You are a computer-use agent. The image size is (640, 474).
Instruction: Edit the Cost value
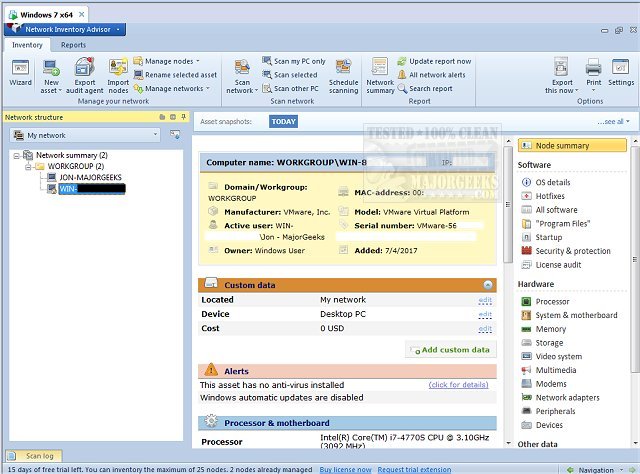coord(485,329)
